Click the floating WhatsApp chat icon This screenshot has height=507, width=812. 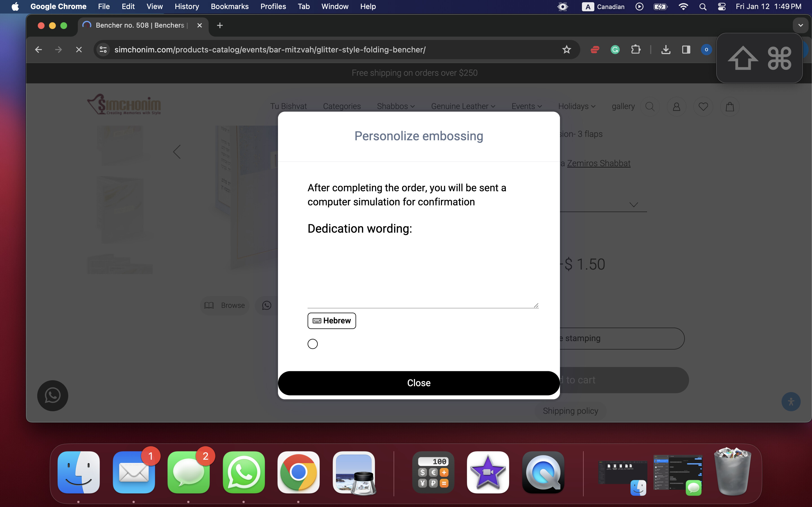tap(53, 396)
